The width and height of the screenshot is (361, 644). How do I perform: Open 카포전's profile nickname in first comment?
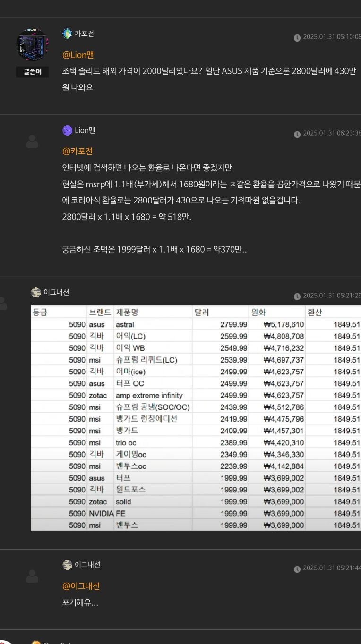coord(84,34)
